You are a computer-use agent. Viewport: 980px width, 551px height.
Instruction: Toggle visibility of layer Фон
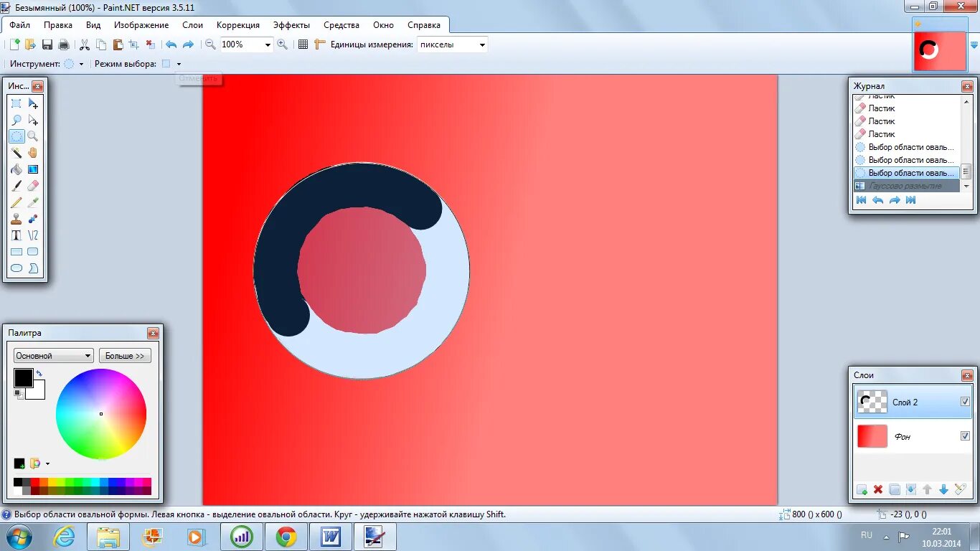[x=965, y=435]
